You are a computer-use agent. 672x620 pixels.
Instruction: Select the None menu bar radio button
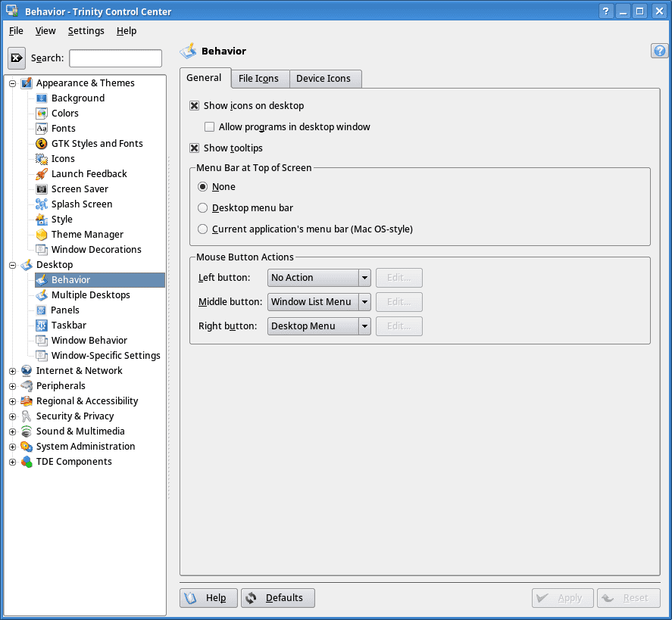coord(203,187)
